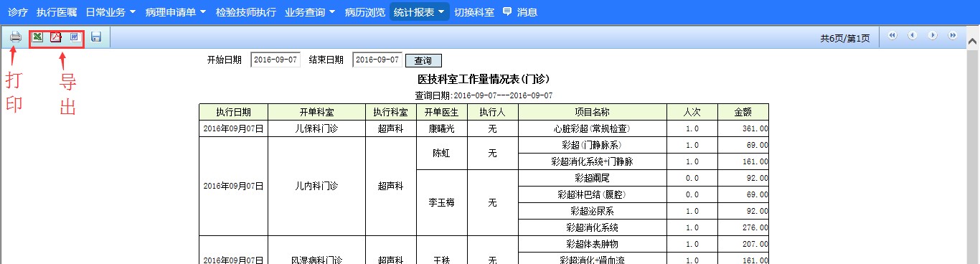The width and height of the screenshot is (980, 264).
Task: Click the amount 207.00 cell
Action: point(743,245)
